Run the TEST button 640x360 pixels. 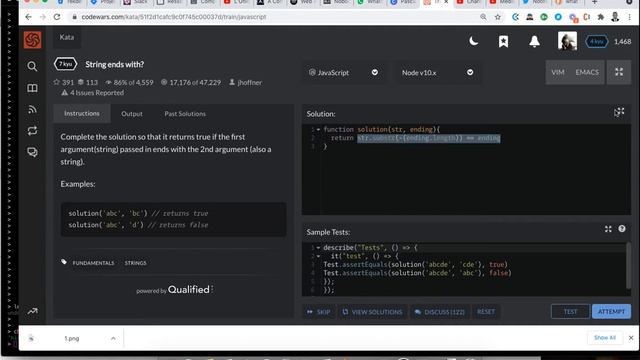tap(570, 311)
